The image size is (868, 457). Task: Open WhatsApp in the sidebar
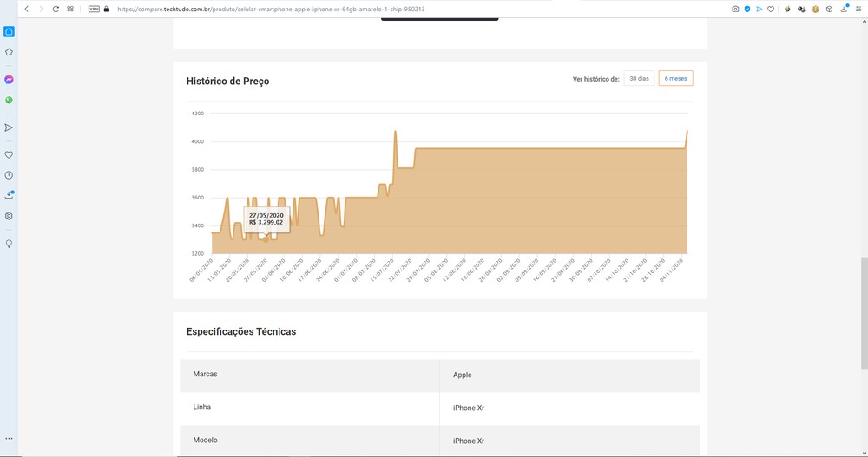[9, 100]
